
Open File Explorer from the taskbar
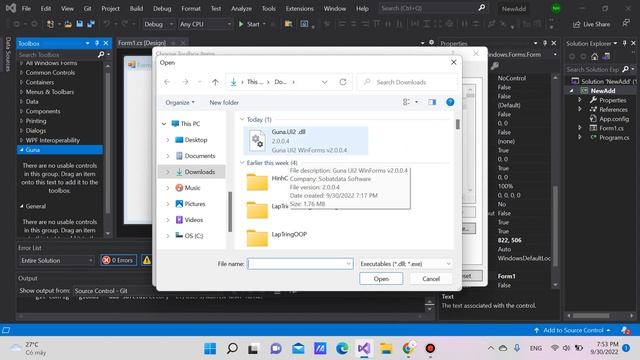point(386,348)
